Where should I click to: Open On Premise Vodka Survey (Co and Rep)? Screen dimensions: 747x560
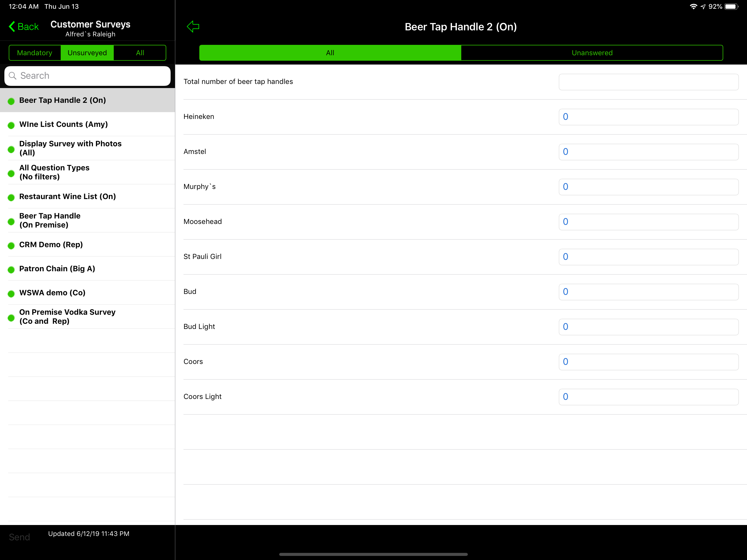point(87,316)
